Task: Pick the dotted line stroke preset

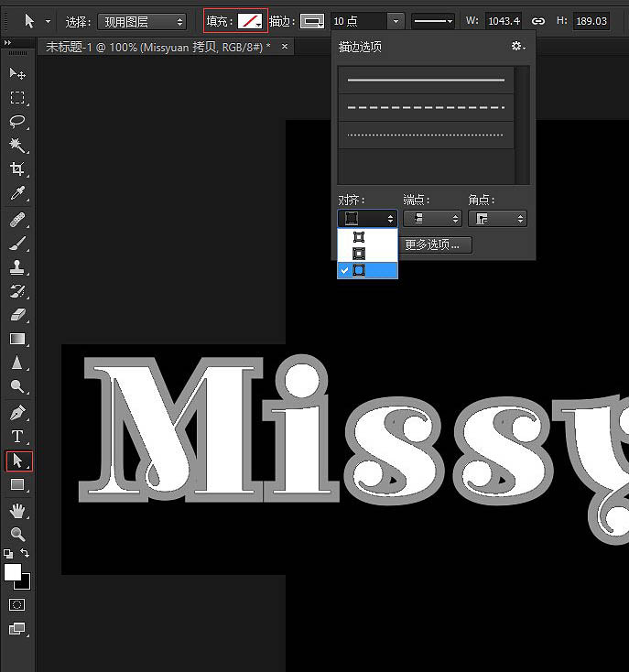Action: click(x=426, y=135)
